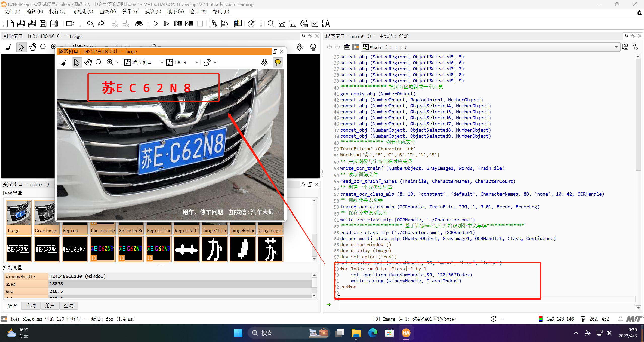644x342 pixels.
Task: Click the broom clear-window icon in floating window
Action: [x=64, y=62]
